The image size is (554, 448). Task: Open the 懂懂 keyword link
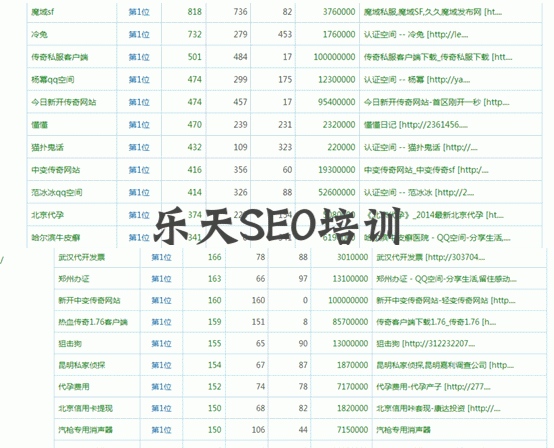(x=39, y=125)
